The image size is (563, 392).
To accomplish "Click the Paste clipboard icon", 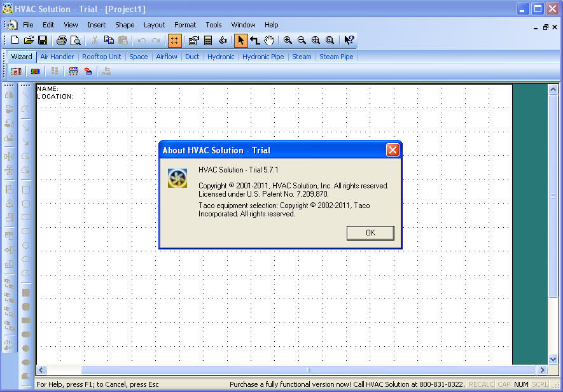I will (x=123, y=40).
